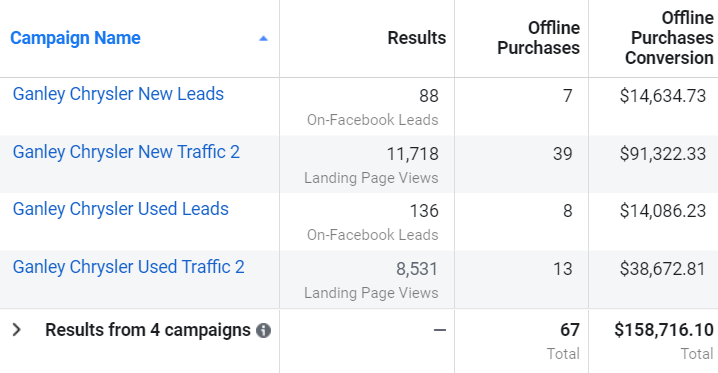Screen dimensions: 718x373
Task: Click the 67 total offline purchases
Action: 570,330
